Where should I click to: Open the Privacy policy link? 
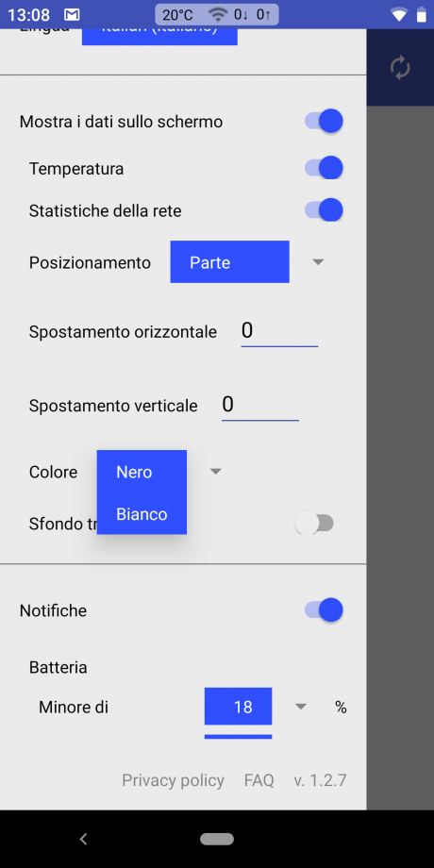tap(173, 780)
